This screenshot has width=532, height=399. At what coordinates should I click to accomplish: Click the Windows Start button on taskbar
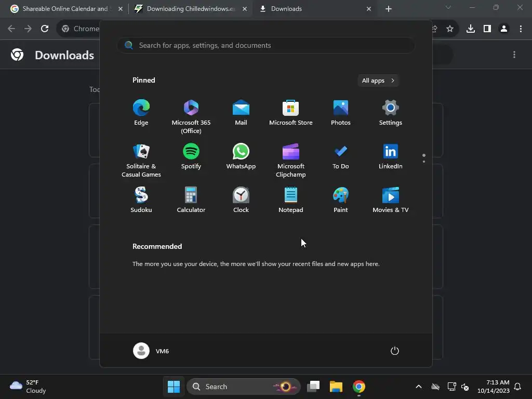[174, 387]
